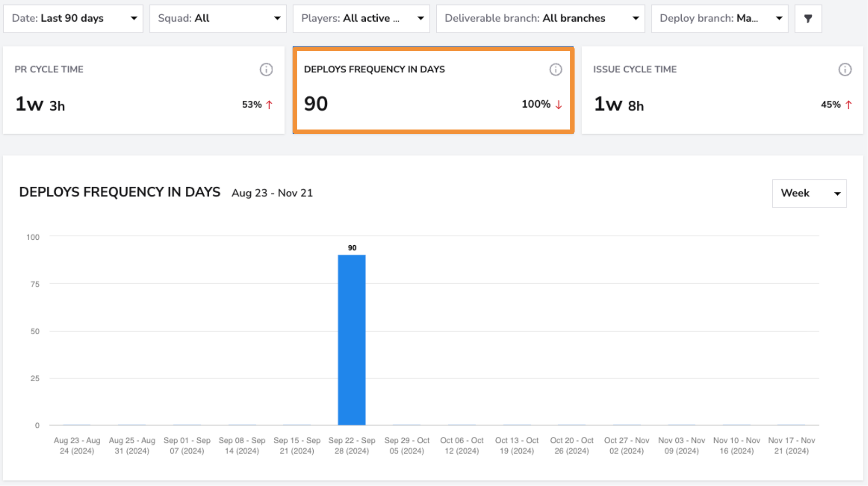Screen dimensions: 868x486
Task: Select the PR Cycle Time card
Action: 144,90
